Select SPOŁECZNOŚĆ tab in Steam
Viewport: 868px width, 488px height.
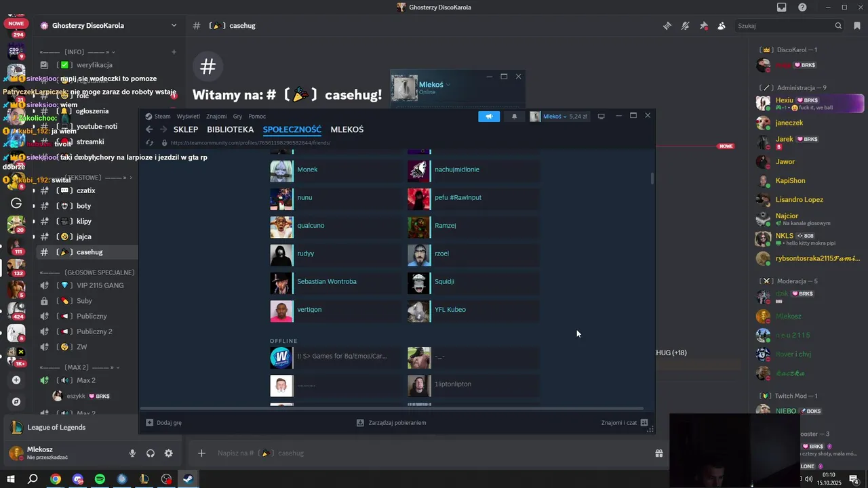[x=292, y=129]
